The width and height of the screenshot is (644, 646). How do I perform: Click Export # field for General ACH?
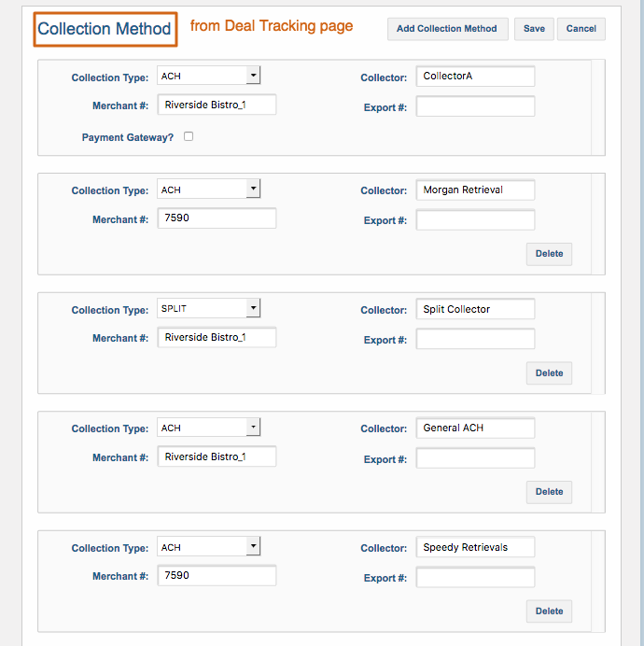click(475, 458)
